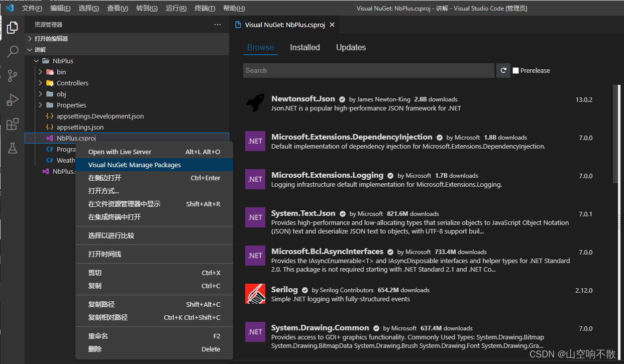Screen dimensions: 624x364
Task: Click the .NET icon of System.Text.Json
Action: 255,217
